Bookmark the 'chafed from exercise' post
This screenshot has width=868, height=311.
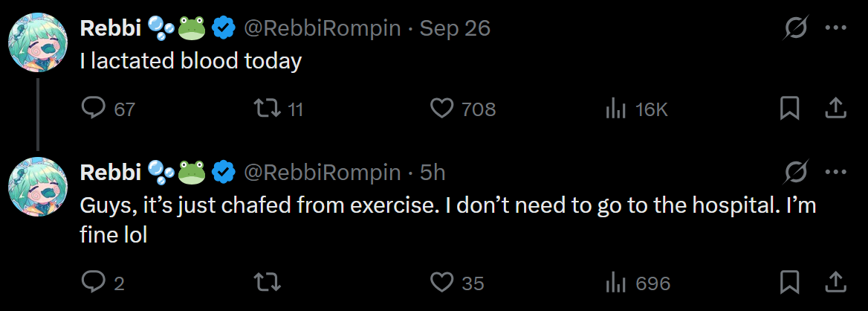point(789,283)
